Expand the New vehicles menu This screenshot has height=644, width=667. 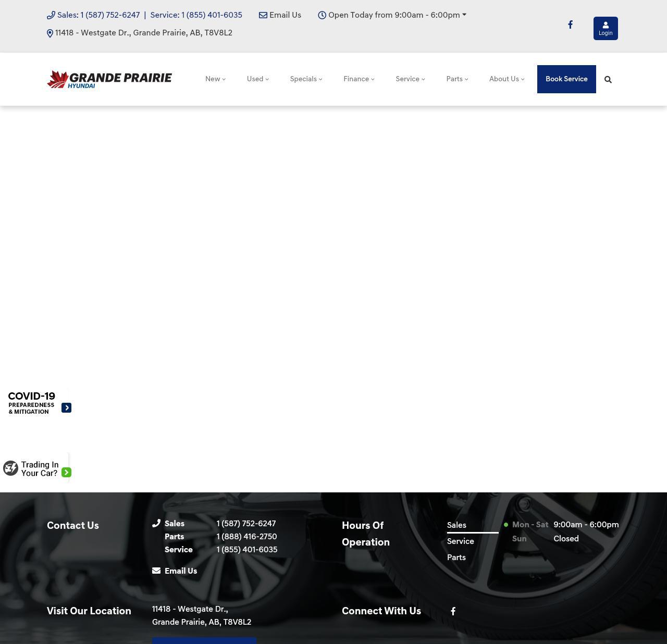[215, 79]
